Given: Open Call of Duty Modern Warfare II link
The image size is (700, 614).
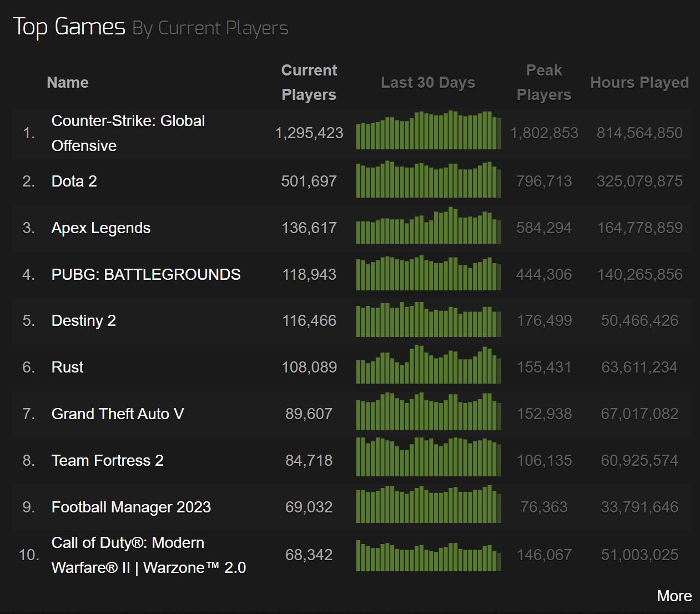Looking at the screenshot, I should pyautogui.click(x=149, y=555).
